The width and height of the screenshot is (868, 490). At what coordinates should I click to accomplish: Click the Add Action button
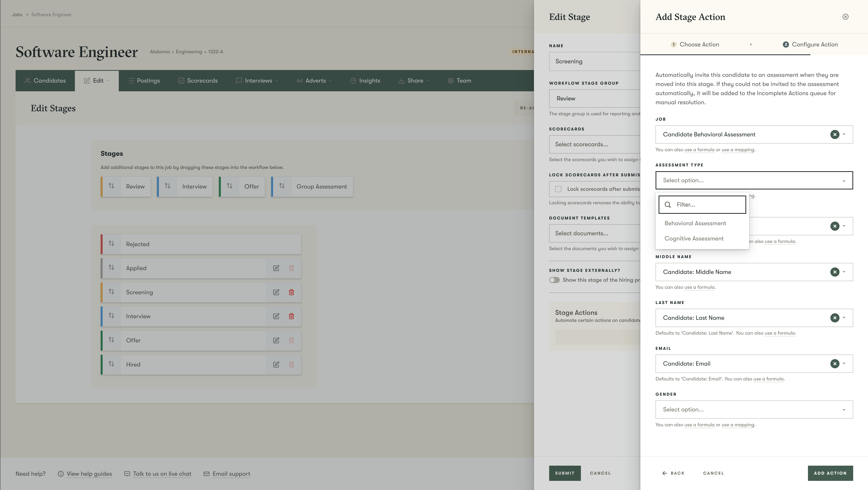coord(830,473)
